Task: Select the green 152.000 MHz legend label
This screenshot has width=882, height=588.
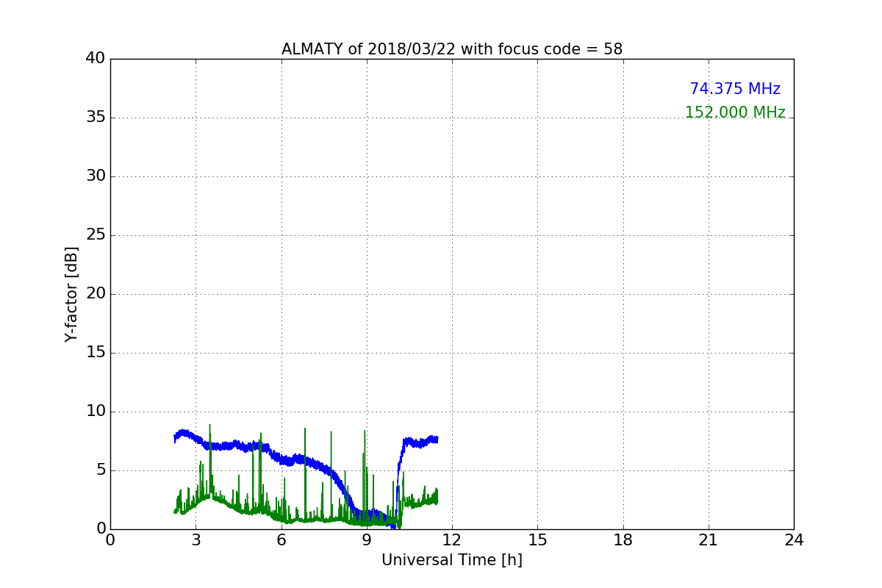Action: pyautogui.click(x=735, y=112)
